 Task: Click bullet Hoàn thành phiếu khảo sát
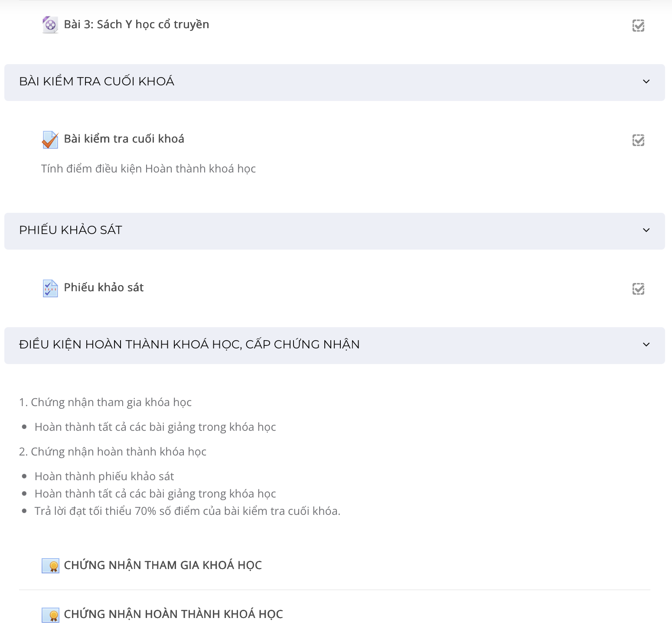104,477
